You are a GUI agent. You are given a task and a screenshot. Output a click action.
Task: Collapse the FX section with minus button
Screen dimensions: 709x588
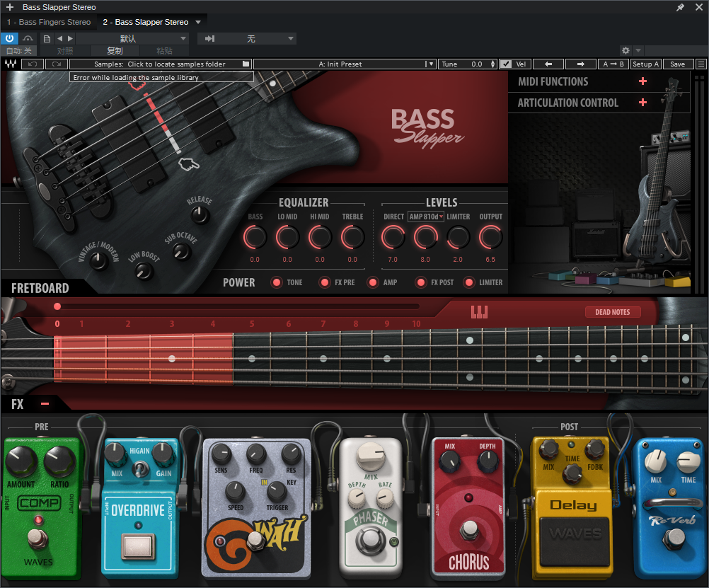pos(45,403)
